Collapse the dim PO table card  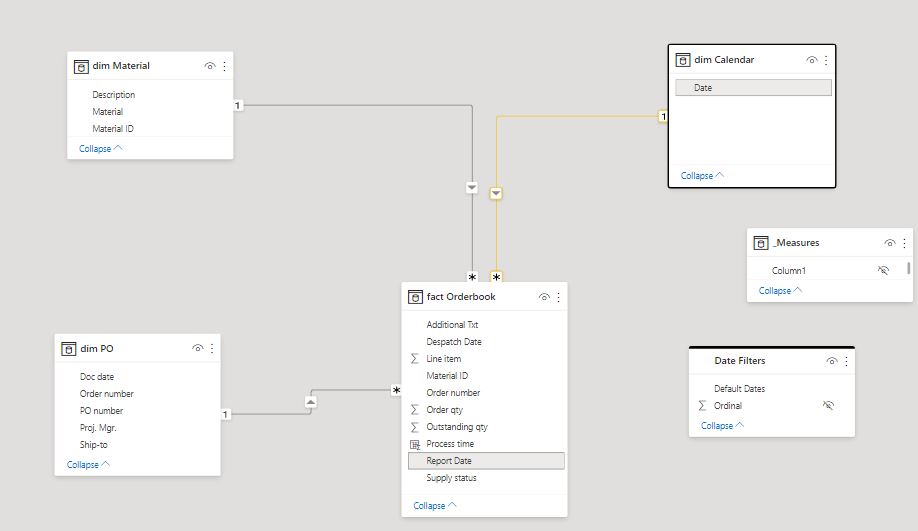[88, 465]
